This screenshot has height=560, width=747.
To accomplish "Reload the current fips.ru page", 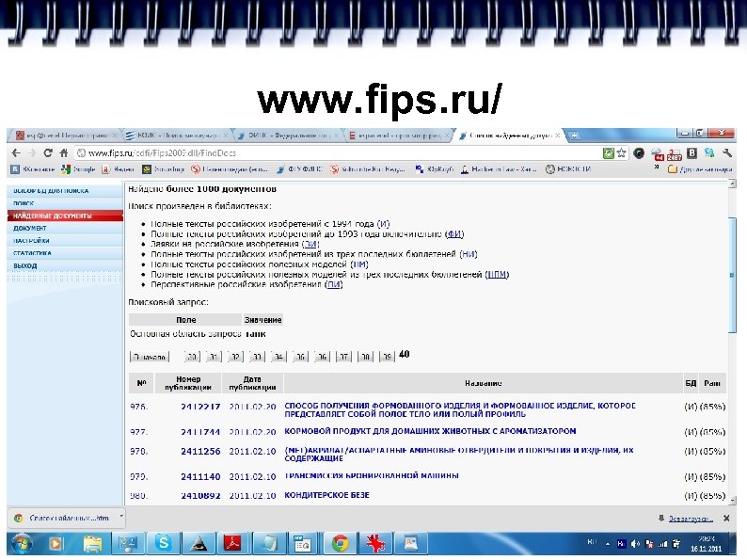I will tap(48, 153).
